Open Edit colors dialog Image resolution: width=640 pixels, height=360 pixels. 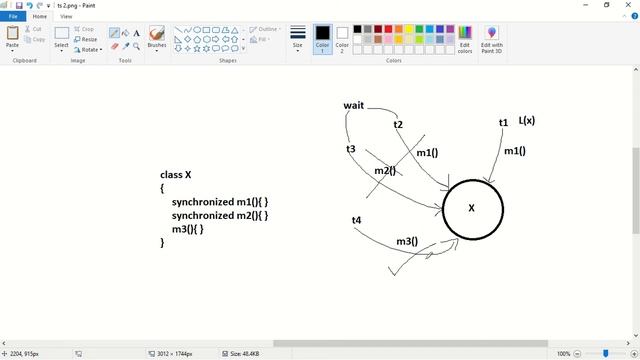click(x=464, y=39)
